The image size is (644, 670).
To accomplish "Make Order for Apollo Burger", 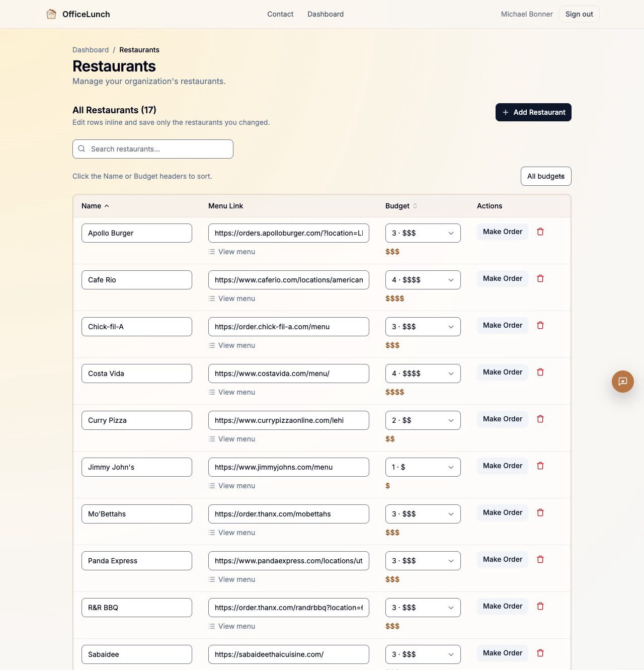I will tap(503, 232).
